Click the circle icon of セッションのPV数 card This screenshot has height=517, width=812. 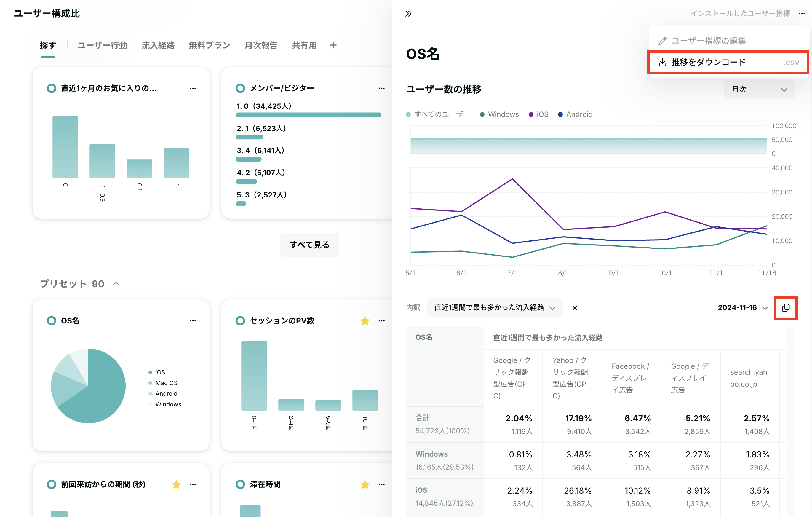tap(240, 321)
